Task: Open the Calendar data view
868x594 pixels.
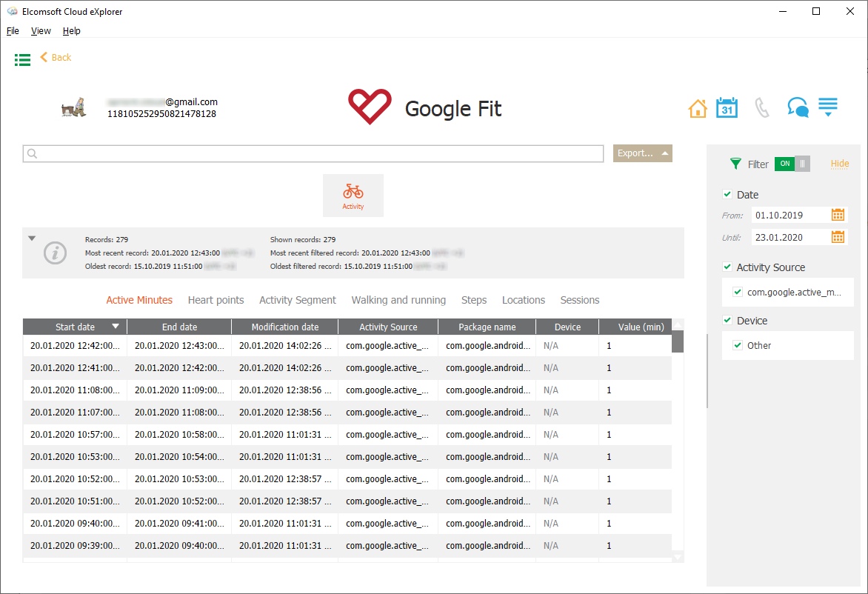Action: (727, 107)
